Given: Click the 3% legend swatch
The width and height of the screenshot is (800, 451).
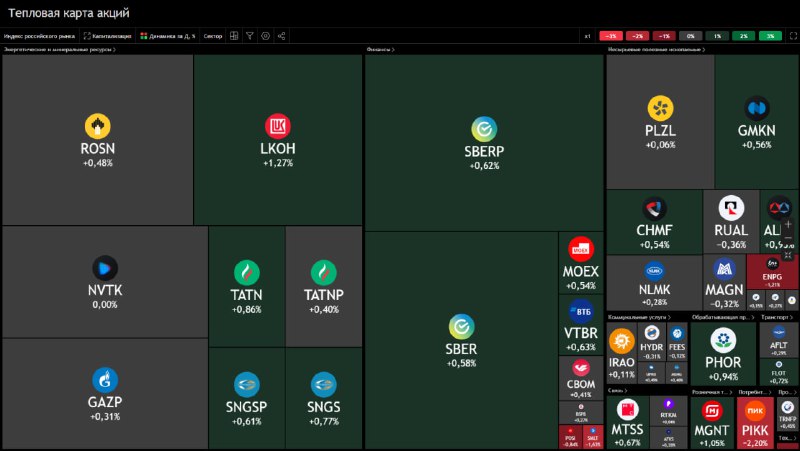Looking at the screenshot, I should 770,36.
